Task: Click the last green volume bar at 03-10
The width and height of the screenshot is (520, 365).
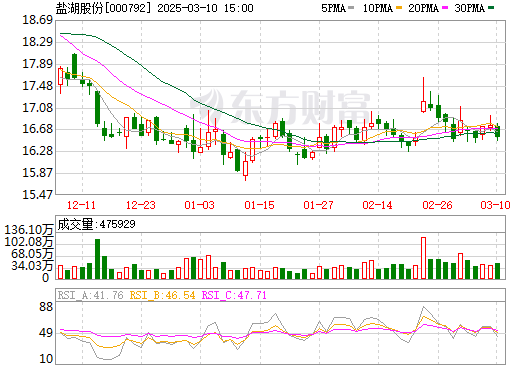Action: (x=497, y=271)
